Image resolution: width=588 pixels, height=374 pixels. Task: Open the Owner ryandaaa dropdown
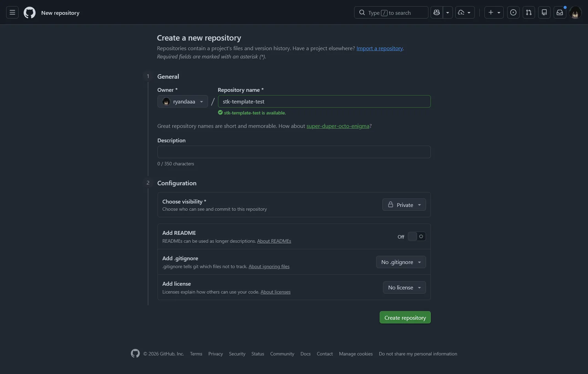click(183, 101)
